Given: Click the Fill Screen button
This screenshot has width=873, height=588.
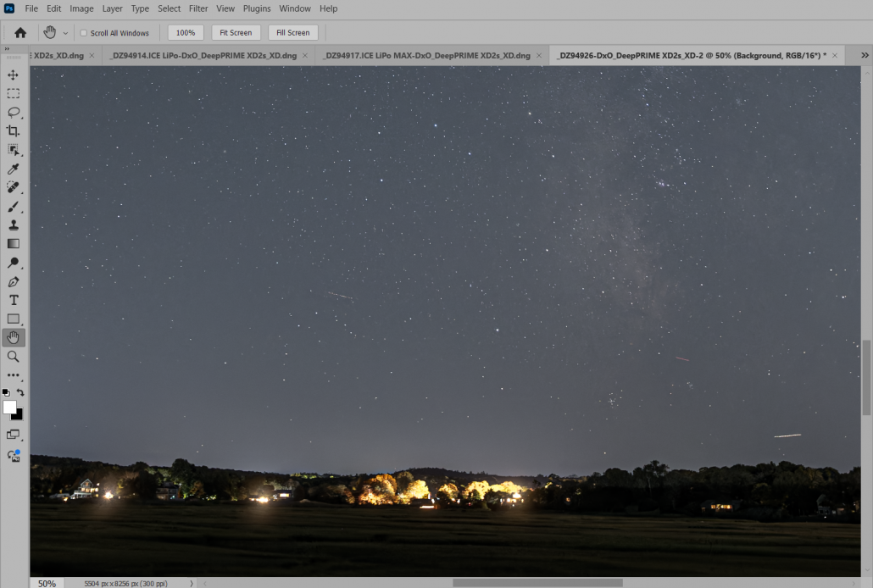Looking at the screenshot, I should [293, 33].
